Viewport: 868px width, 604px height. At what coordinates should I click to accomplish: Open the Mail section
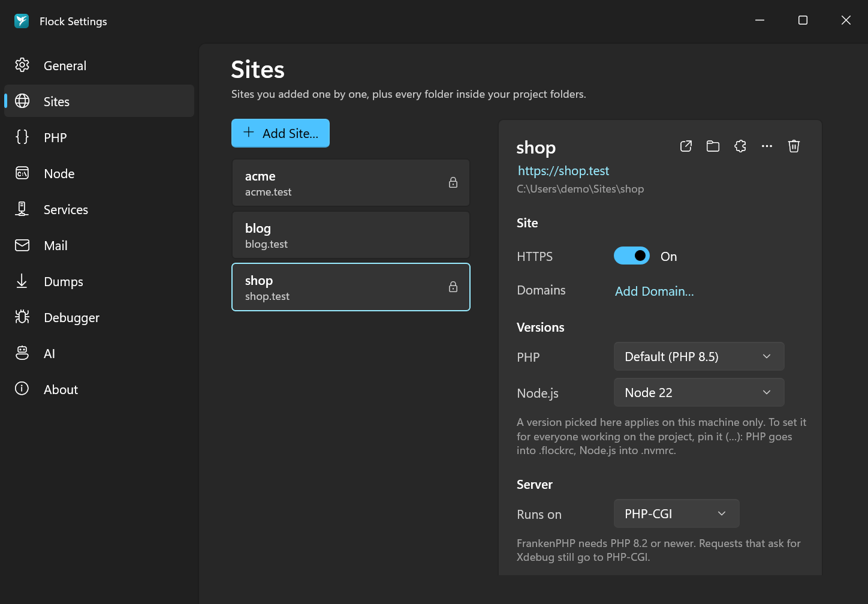click(x=99, y=245)
